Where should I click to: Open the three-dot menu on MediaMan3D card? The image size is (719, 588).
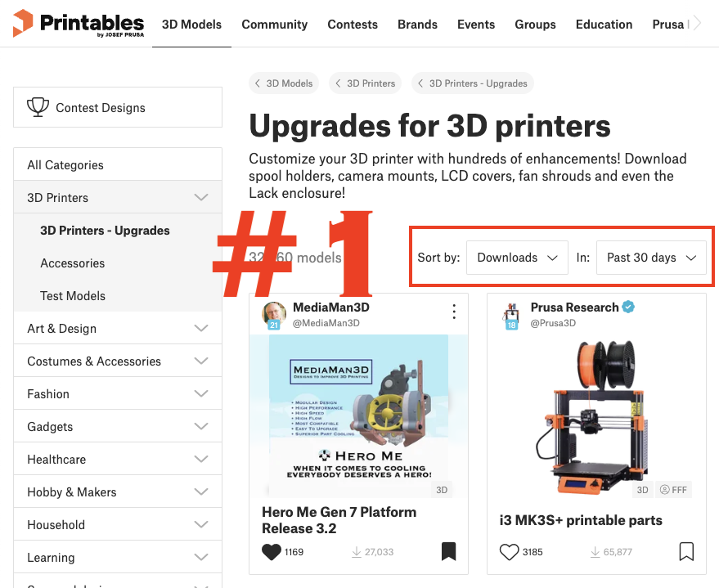click(x=454, y=312)
